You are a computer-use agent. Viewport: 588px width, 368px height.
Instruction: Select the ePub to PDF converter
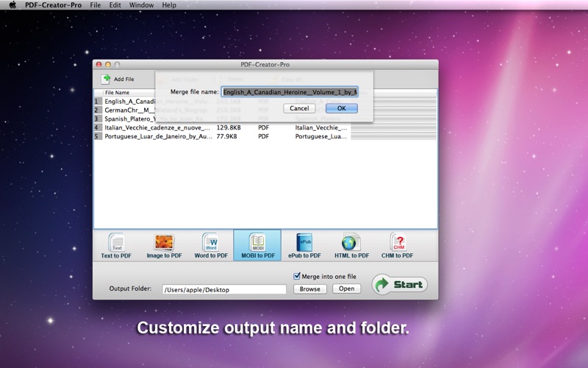(x=304, y=246)
